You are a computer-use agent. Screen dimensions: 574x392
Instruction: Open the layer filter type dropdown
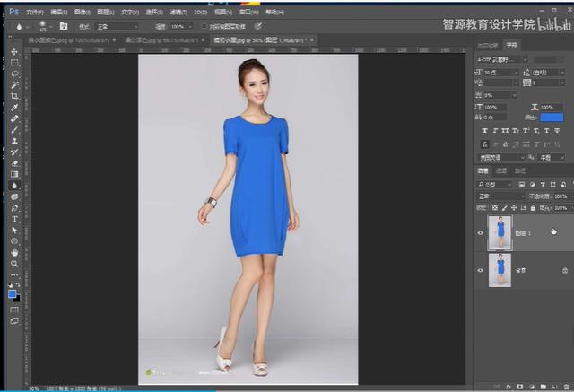(494, 185)
